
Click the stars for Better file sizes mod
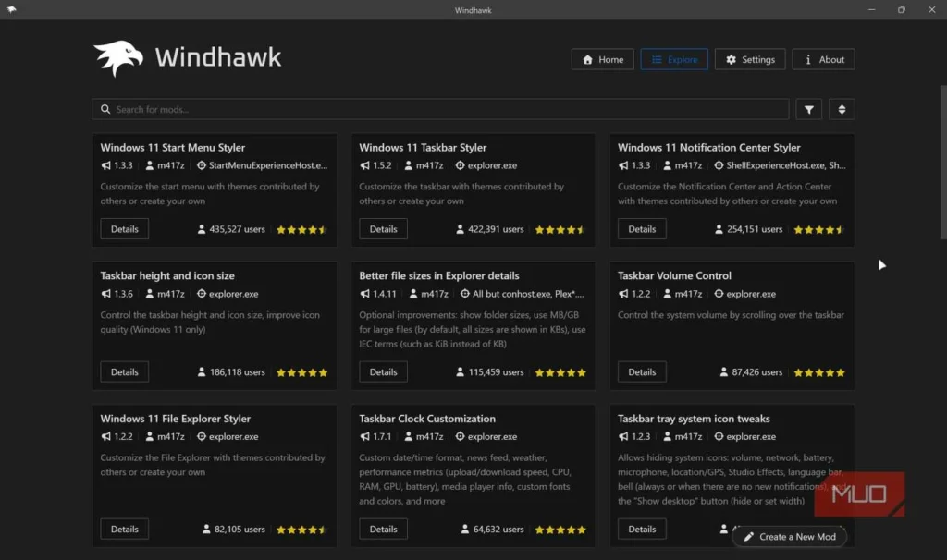click(560, 372)
